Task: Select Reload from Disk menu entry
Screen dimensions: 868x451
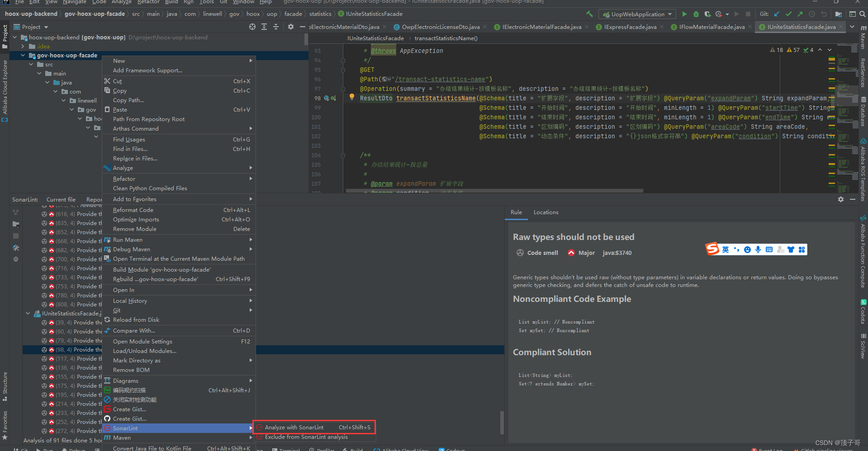Action: [x=179, y=320]
